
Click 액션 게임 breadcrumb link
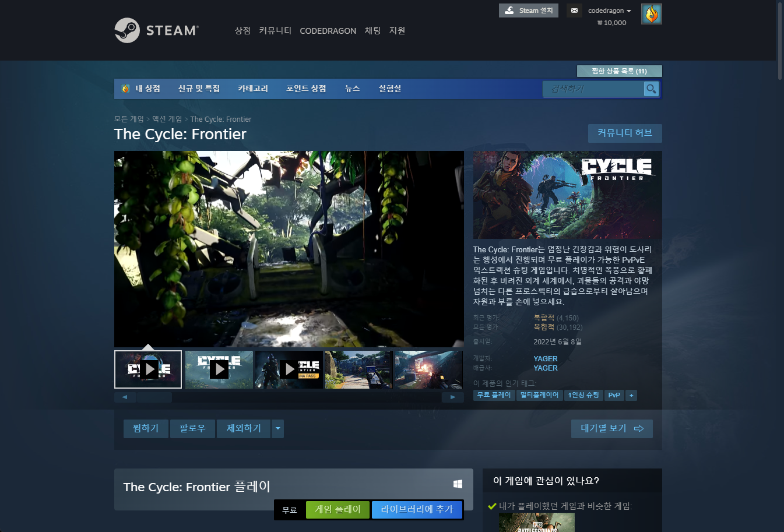click(x=167, y=119)
